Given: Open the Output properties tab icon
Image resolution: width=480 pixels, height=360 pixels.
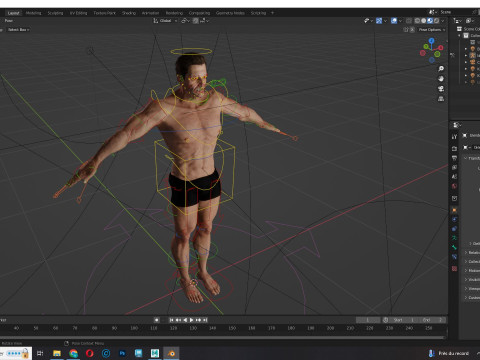Looking at the screenshot, I should 454,158.
